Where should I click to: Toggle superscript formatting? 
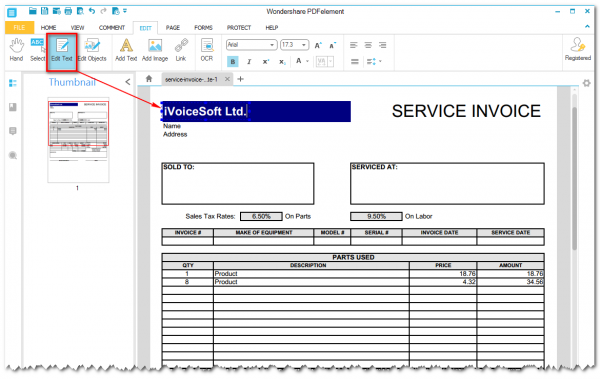(x=266, y=61)
